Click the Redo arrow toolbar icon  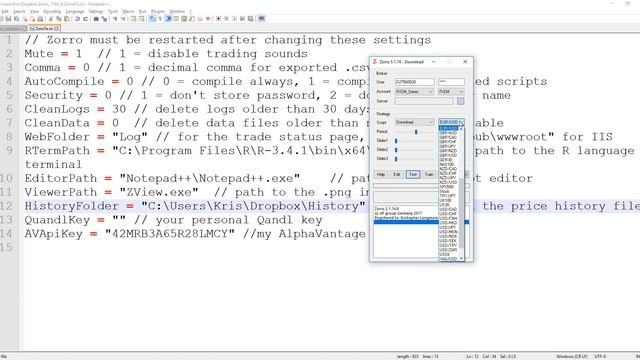coord(85,19)
